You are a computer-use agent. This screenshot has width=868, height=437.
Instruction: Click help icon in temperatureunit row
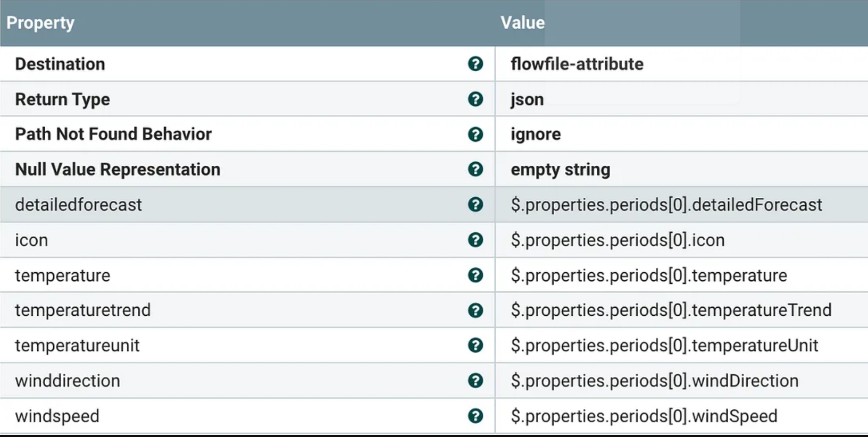coord(475,345)
